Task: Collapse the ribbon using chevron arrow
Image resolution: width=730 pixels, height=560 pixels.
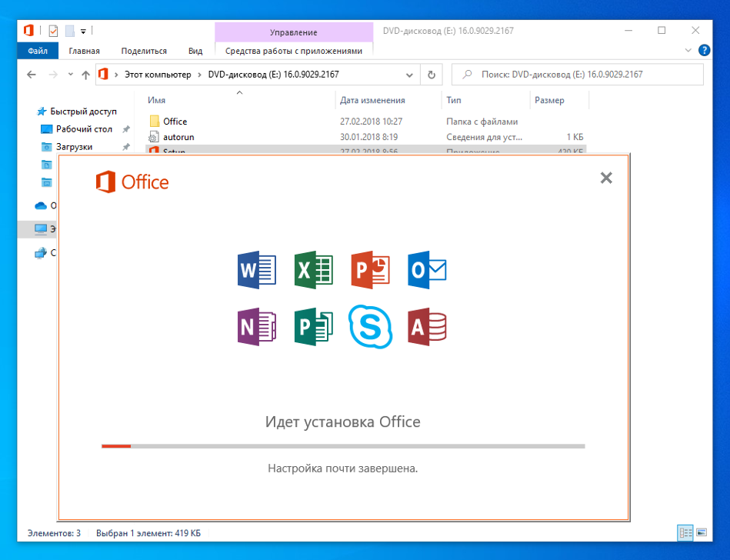Action: pyautogui.click(x=688, y=50)
